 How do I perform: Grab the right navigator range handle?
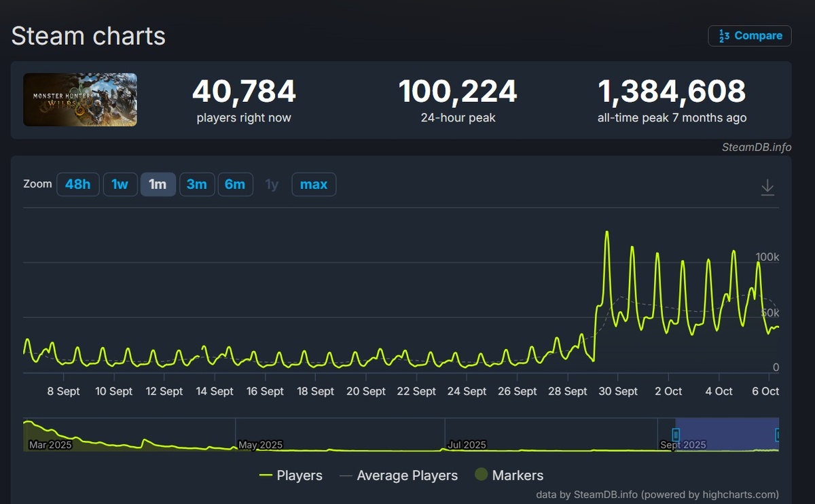click(x=778, y=435)
